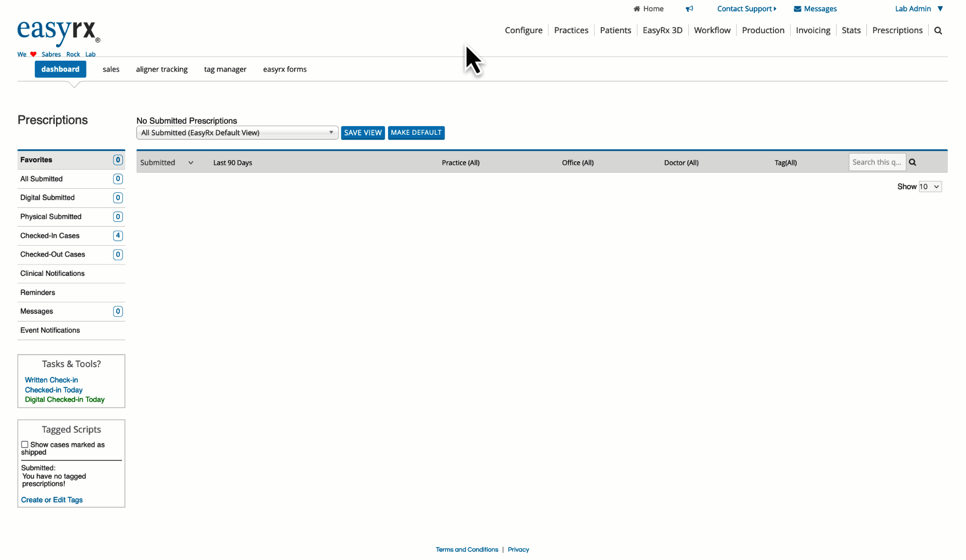Click the Lab link in header
This screenshot has width=966, height=560.
click(90, 54)
